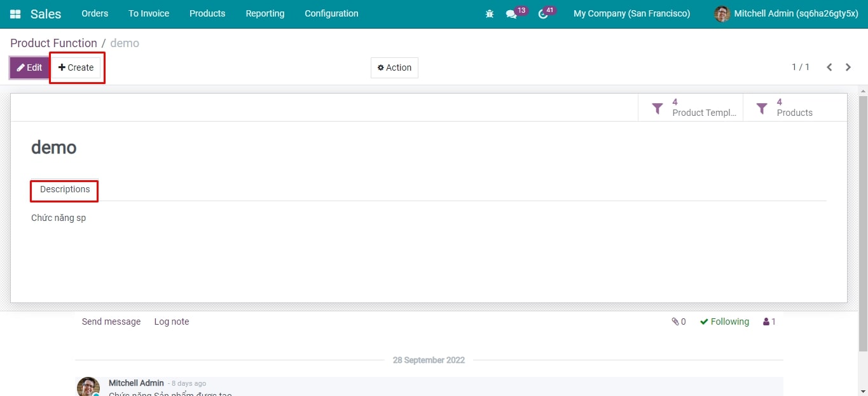Click the debug bug icon in navbar
Screen dimensions: 868x396
[x=490, y=14]
